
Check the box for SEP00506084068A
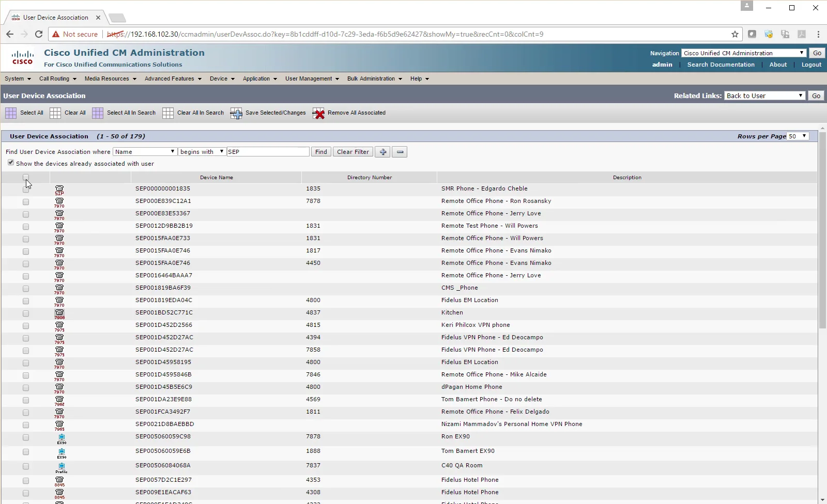click(x=26, y=466)
